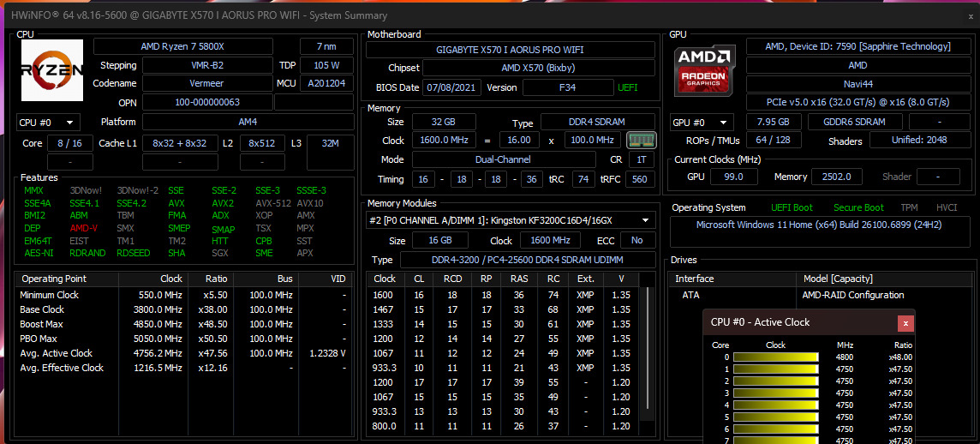980x444 pixels.
Task: Click the 1T command rate field
Action: click(642, 159)
